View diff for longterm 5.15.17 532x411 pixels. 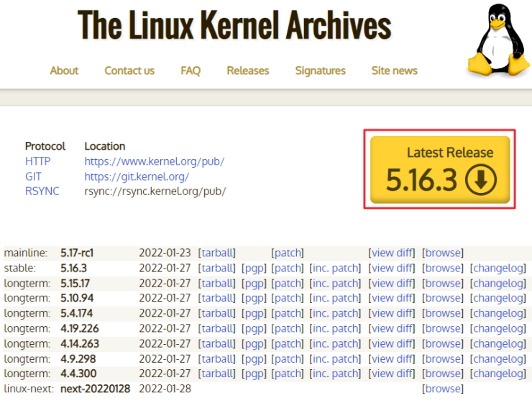[392, 284]
